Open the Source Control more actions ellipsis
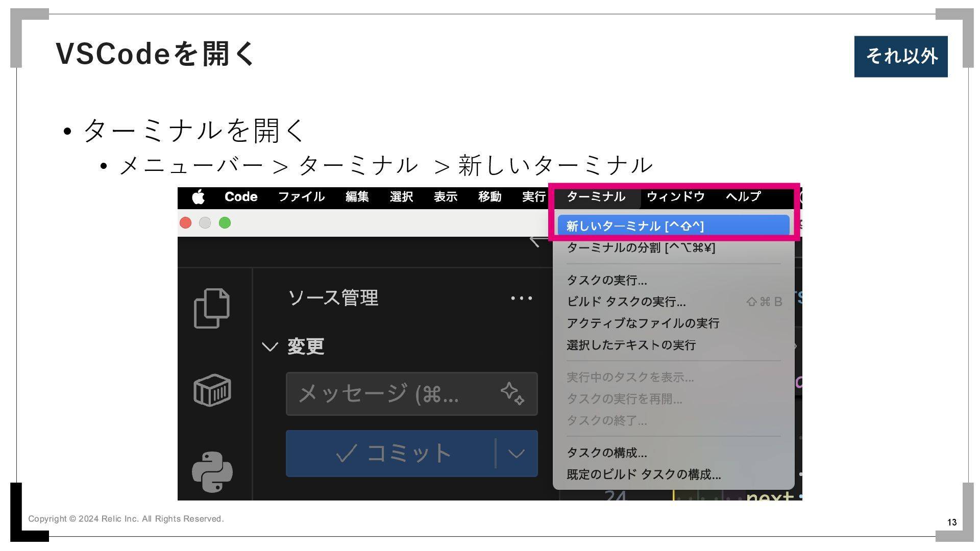The width and height of the screenshot is (980, 551). click(x=522, y=298)
